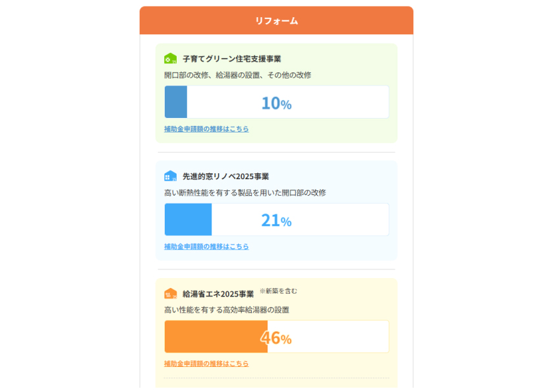Click the blue window house icon
This screenshot has height=392, width=555.
pos(170,176)
